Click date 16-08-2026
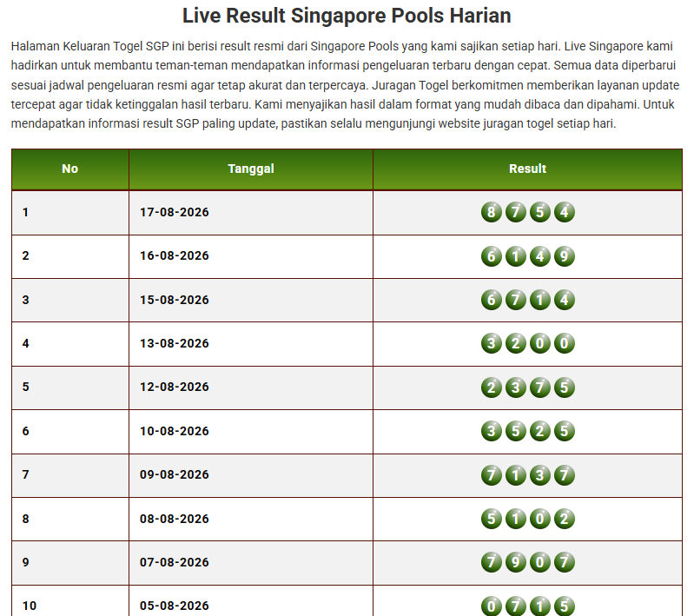694x616 pixels. [x=175, y=255]
